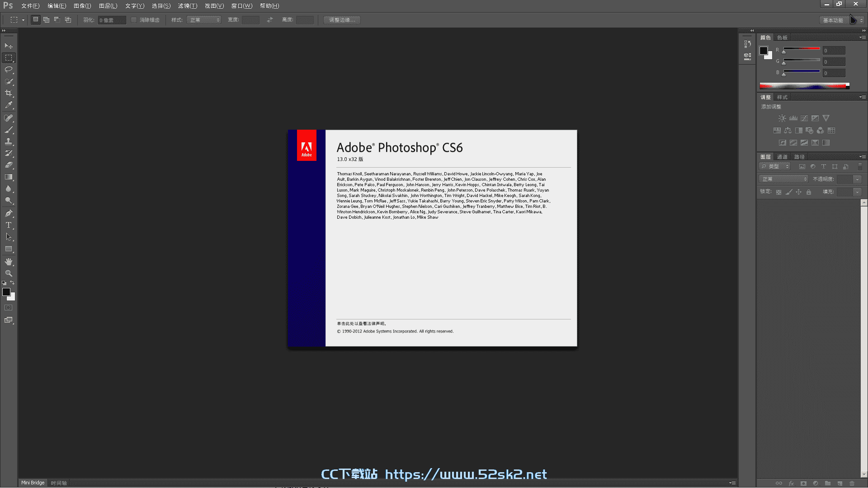Viewport: 868px width, 488px height.
Task: Click the color spectrum ramp
Action: tap(804, 86)
